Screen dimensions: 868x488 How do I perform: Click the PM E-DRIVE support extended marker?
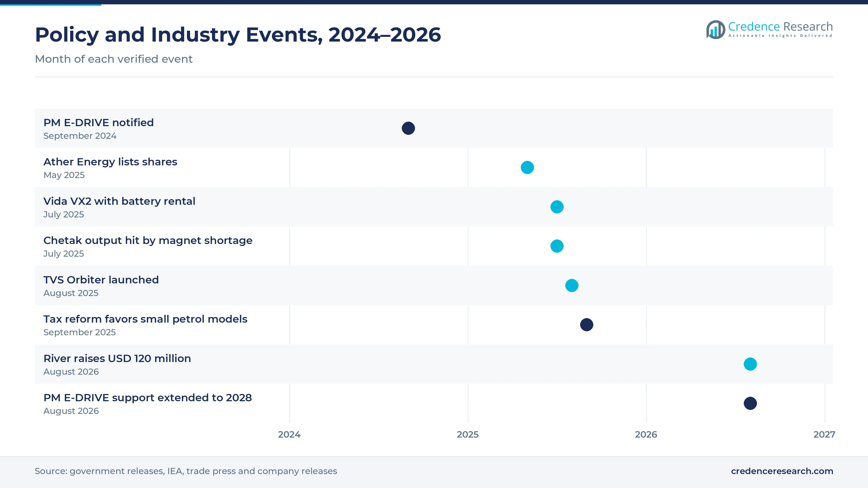750,403
